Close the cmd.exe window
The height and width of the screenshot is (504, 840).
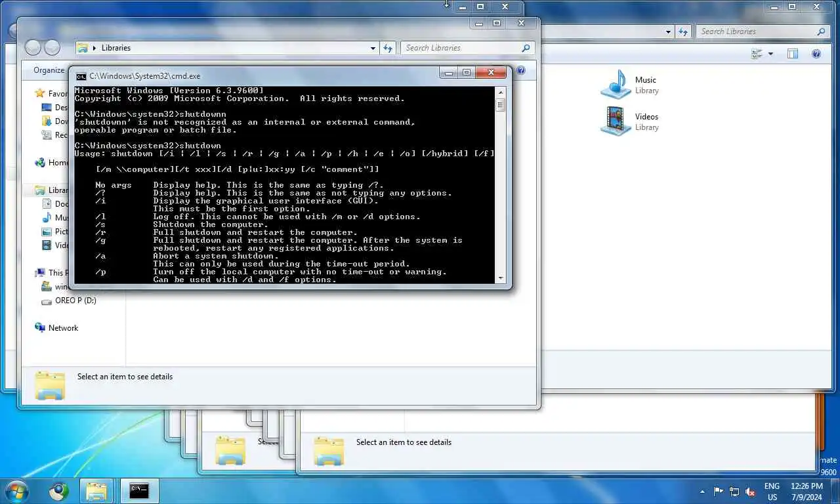tap(491, 73)
